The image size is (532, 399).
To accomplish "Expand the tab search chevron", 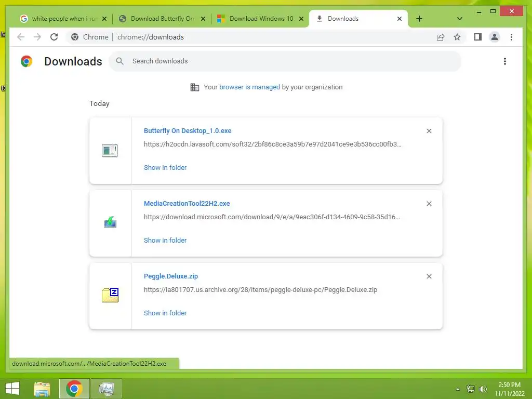I will 459,19.
